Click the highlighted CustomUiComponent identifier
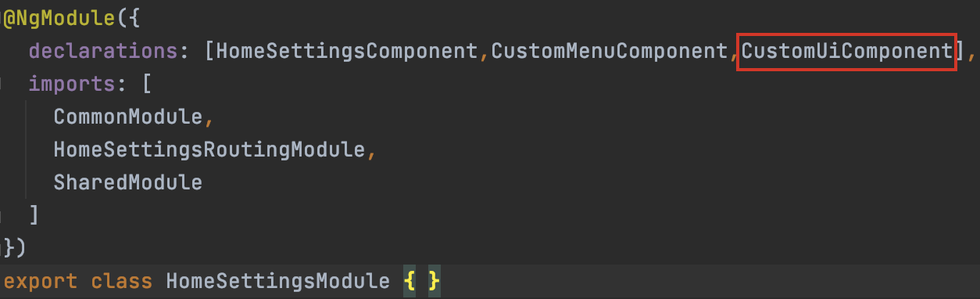This screenshot has width=980, height=299. [846, 52]
